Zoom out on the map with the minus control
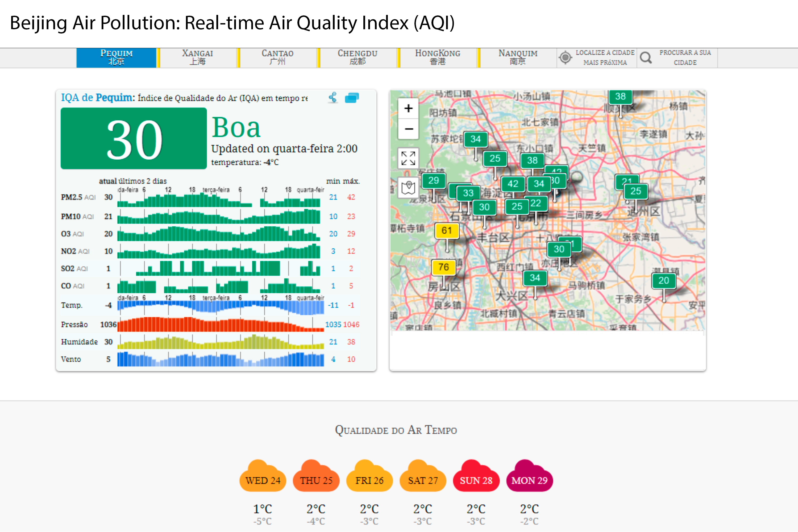This screenshot has width=798, height=532. coord(408,129)
